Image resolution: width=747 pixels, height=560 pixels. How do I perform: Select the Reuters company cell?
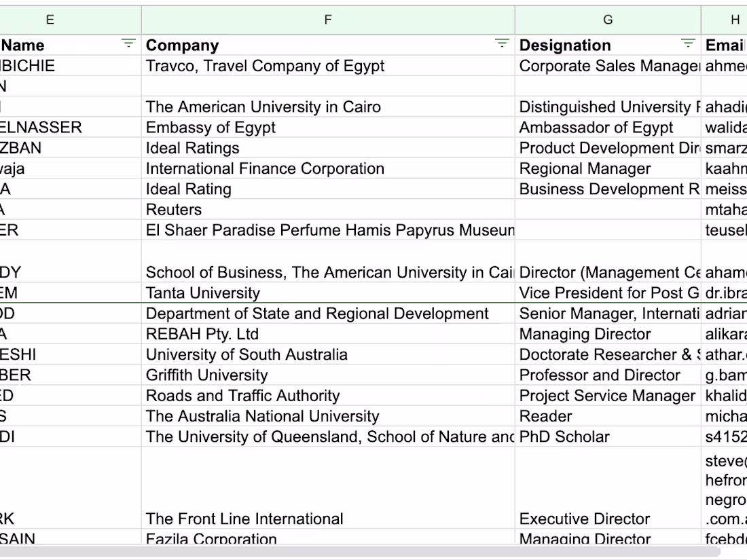point(174,210)
